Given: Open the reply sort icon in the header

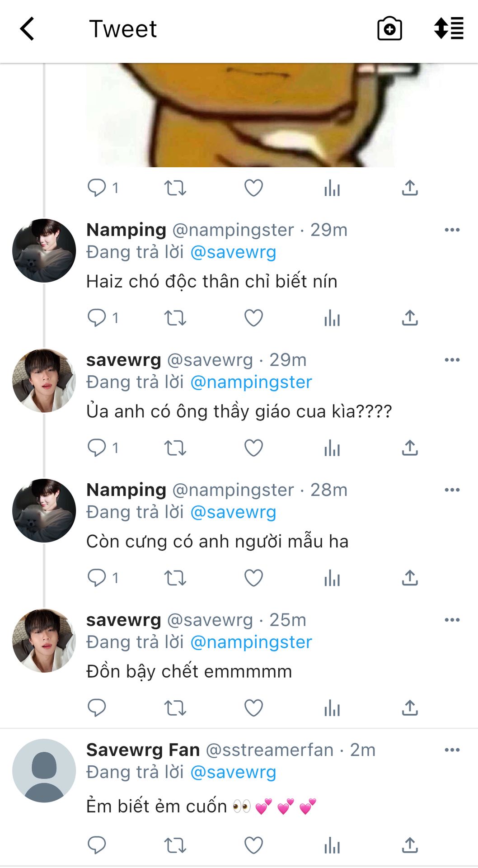Looking at the screenshot, I should (x=448, y=29).
